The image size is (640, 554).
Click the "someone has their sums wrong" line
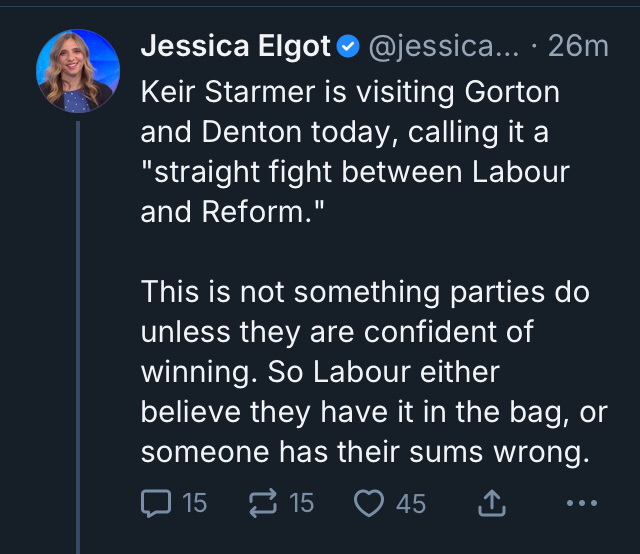click(x=360, y=451)
